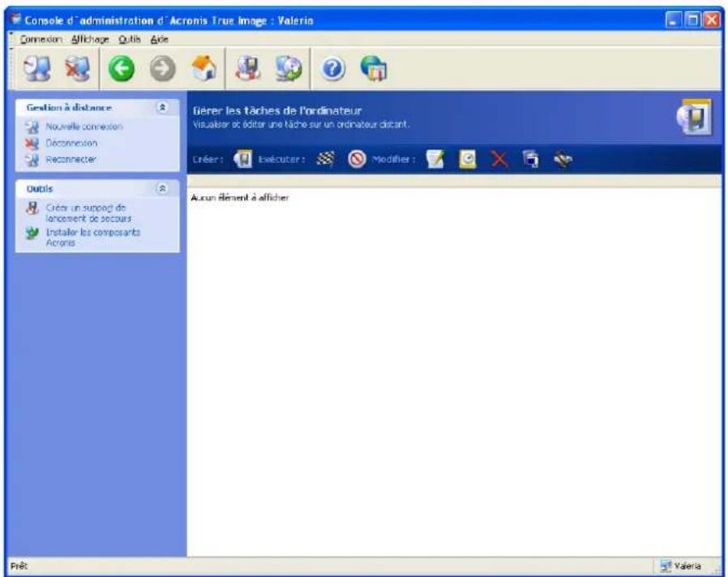Click the Gérer les tâches de l'ordinateur heading
The height and width of the screenshot is (577, 728).
[277, 110]
